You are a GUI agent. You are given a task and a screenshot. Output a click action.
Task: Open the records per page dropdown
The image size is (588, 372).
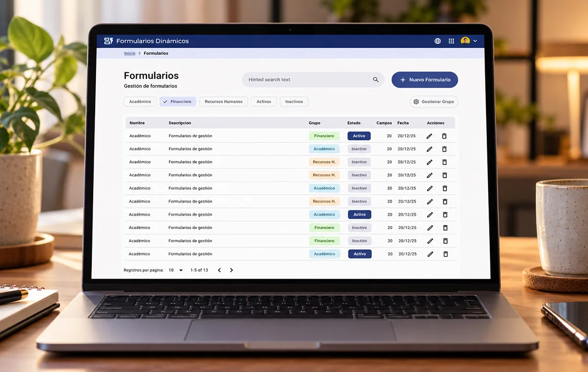[x=175, y=270]
